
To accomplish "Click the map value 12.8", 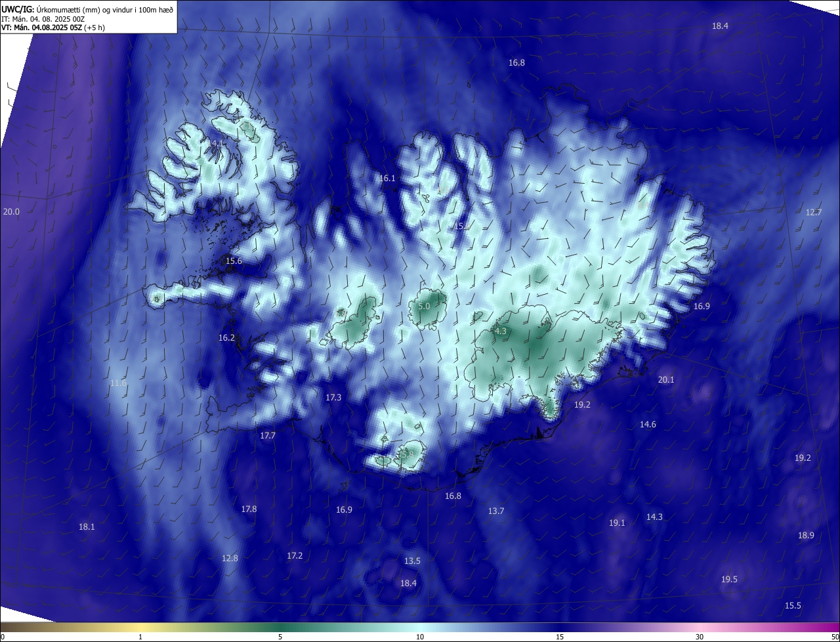I will click(x=230, y=558).
